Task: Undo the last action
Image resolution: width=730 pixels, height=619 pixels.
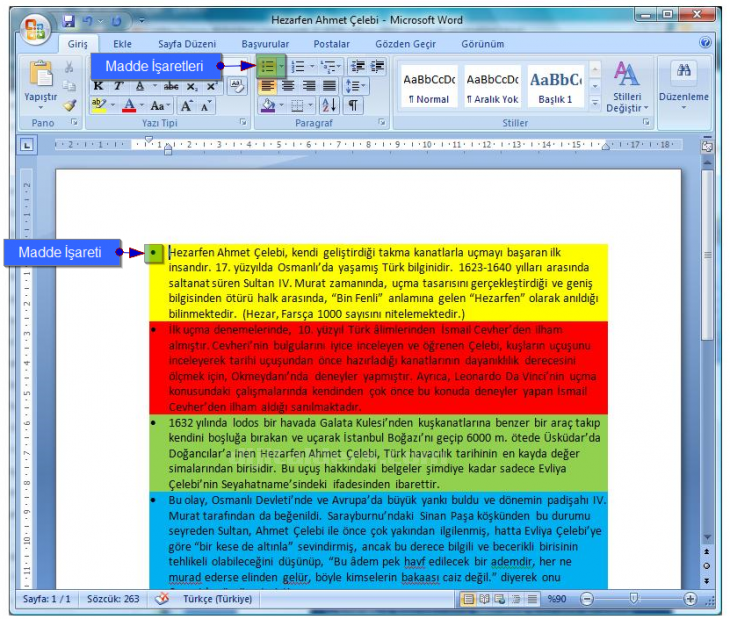Action: point(88,20)
